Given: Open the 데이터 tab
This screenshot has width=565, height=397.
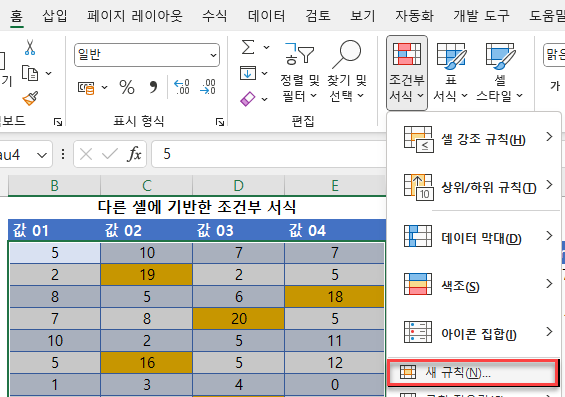Looking at the screenshot, I should pyautogui.click(x=267, y=16).
